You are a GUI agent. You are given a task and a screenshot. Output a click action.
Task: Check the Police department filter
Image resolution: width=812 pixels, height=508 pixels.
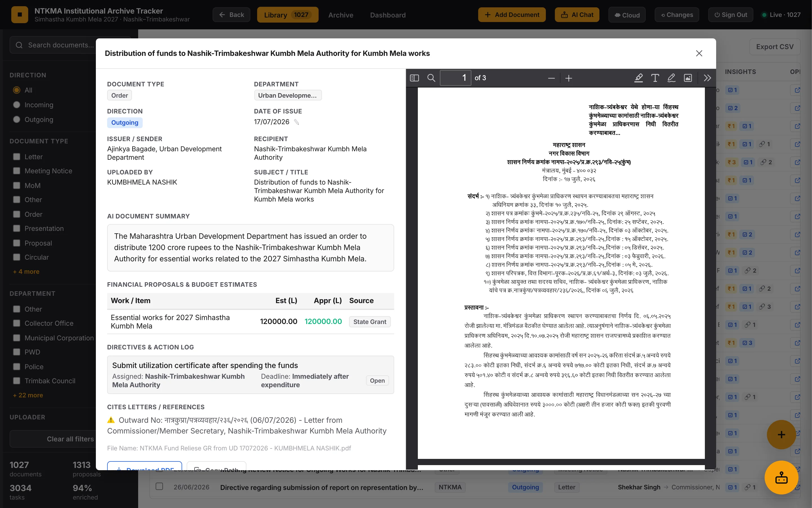16,367
